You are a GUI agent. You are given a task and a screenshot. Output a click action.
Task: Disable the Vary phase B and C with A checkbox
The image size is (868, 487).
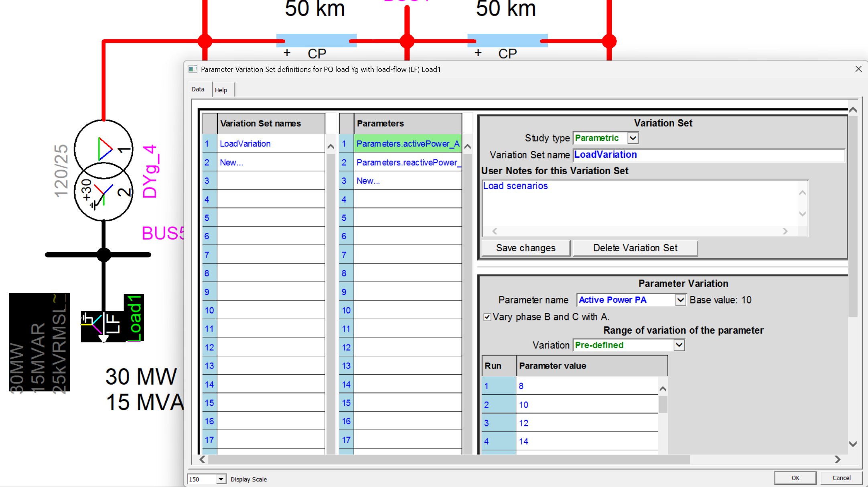[x=487, y=317]
